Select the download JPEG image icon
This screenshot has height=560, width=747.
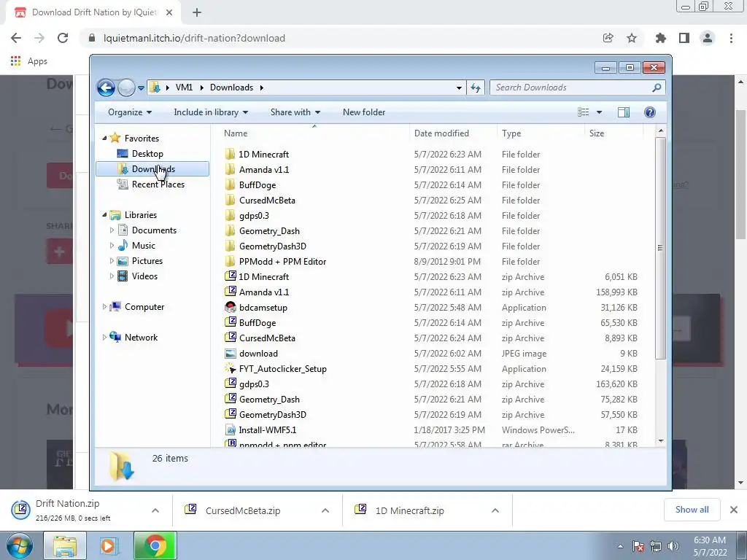[230, 354]
